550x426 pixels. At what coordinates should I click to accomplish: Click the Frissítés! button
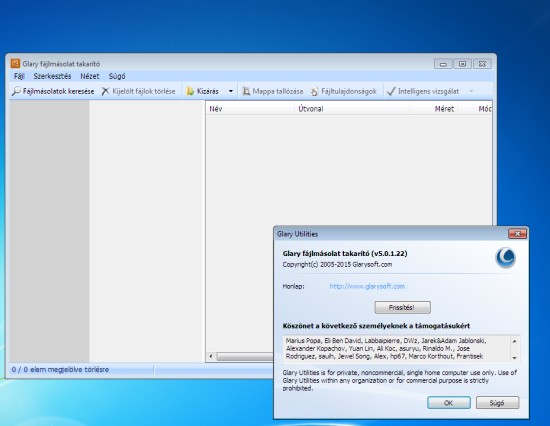coord(402,307)
